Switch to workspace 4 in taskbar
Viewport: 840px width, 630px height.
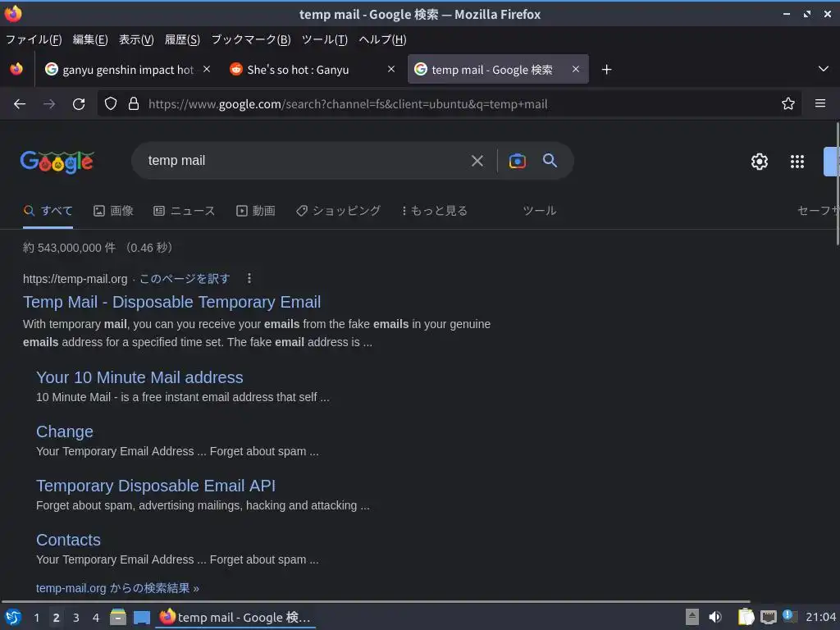point(96,618)
